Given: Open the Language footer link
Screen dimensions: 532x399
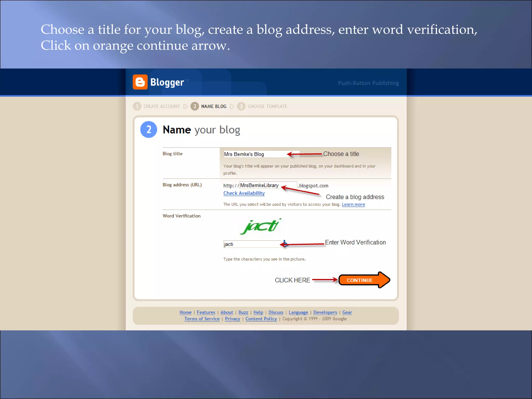Looking at the screenshot, I should point(298,312).
